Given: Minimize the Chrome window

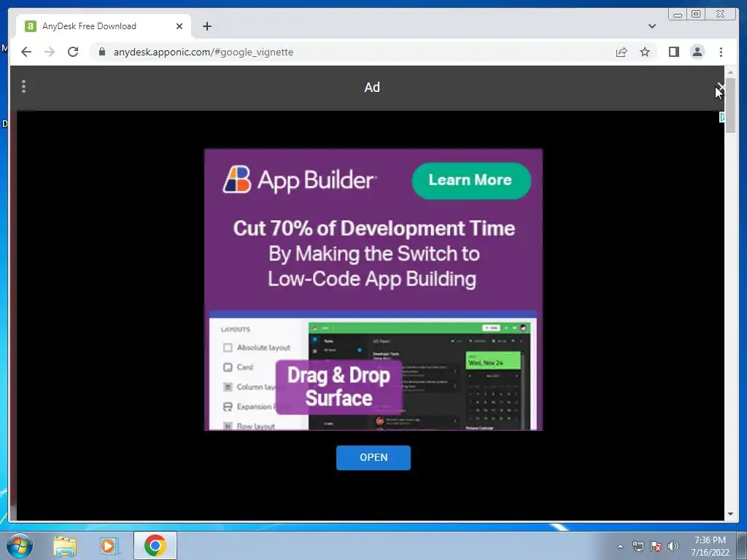Looking at the screenshot, I should point(678,15).
